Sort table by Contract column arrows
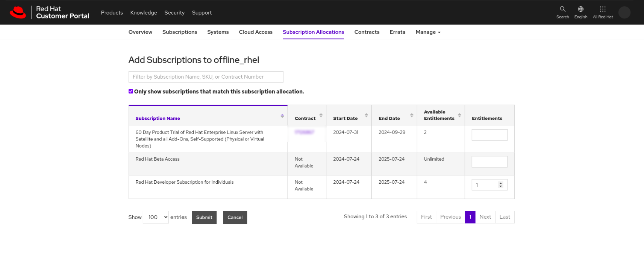 coord(321,115)
